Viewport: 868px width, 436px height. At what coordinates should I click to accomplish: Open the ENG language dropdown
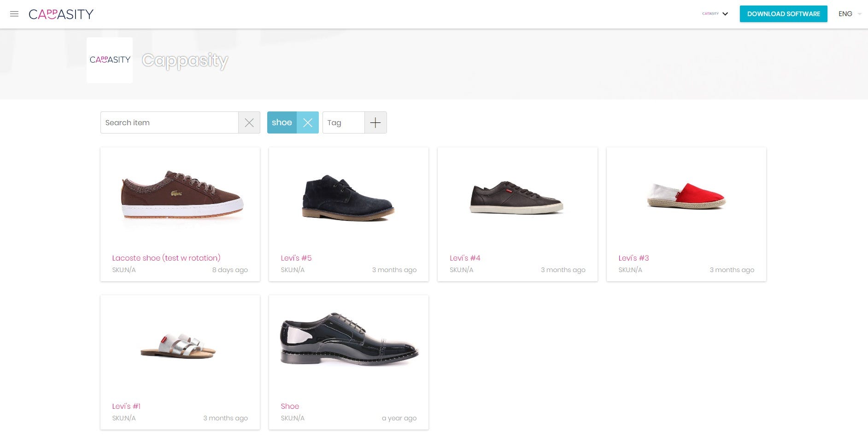point(850,14)
